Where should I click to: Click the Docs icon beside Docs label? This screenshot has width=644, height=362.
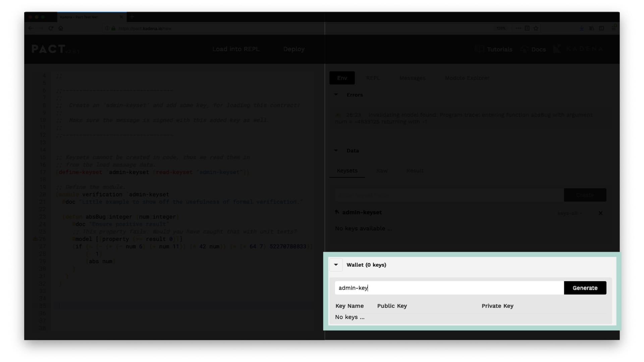pos(524,49)
